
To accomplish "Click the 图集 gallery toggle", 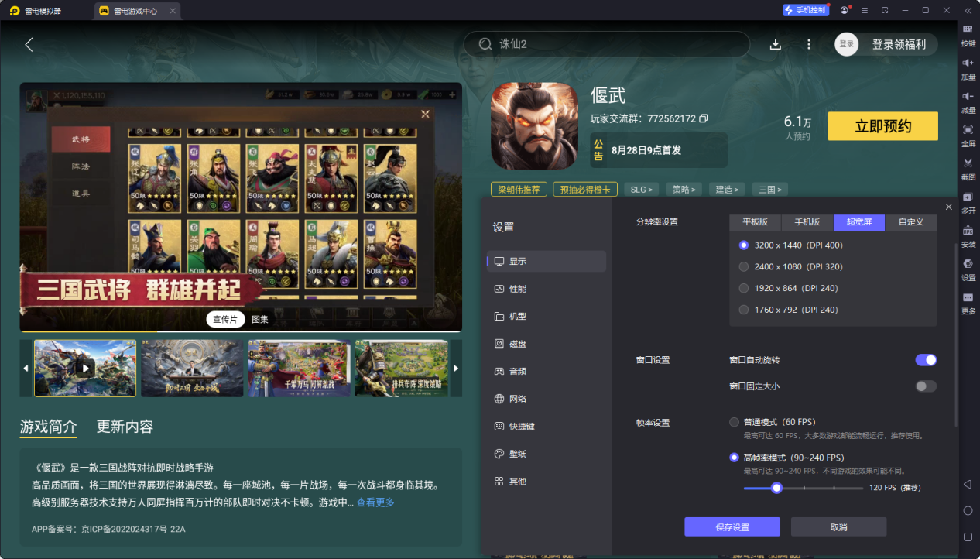I will pyautogui.click(x=260, y=320).
